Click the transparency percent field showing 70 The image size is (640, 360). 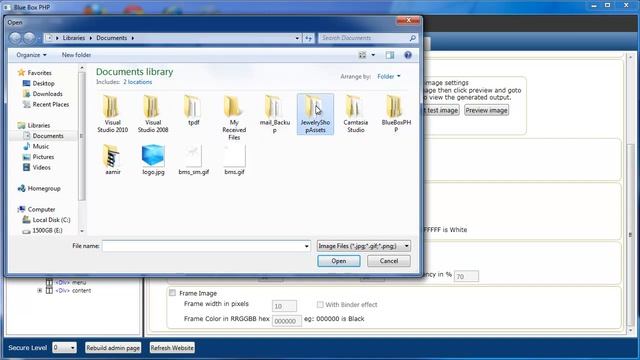click(x=466, y=276)
